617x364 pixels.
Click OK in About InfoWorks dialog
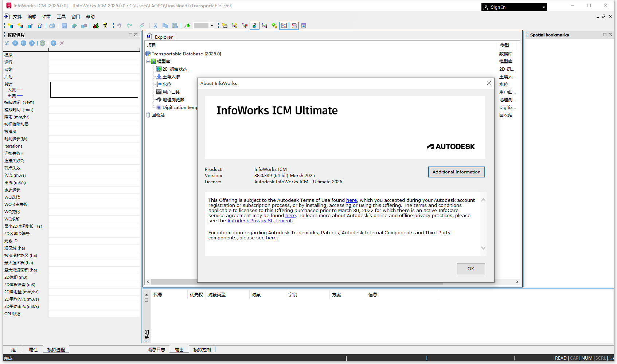(x=471, y=269)
